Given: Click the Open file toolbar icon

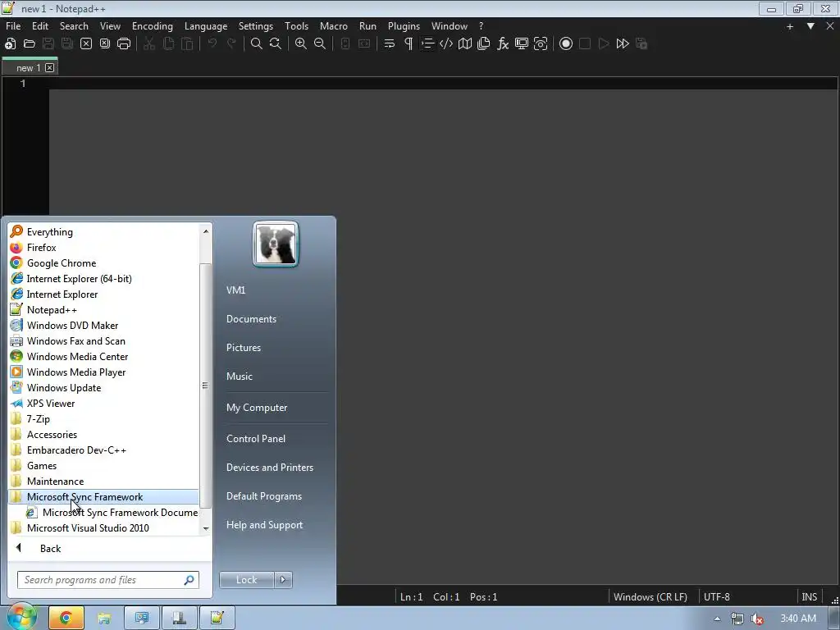Looking at the screenshot, I should click(x=30, y=44).
